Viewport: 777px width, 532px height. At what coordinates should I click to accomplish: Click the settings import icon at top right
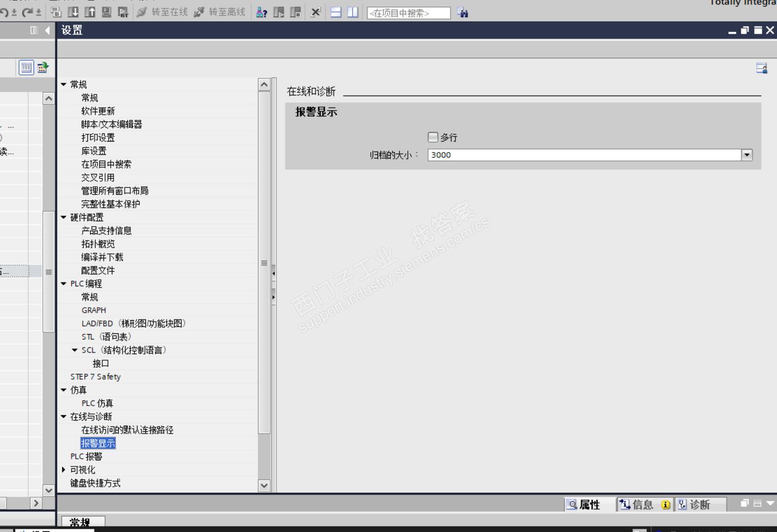[x=761, y=68]
